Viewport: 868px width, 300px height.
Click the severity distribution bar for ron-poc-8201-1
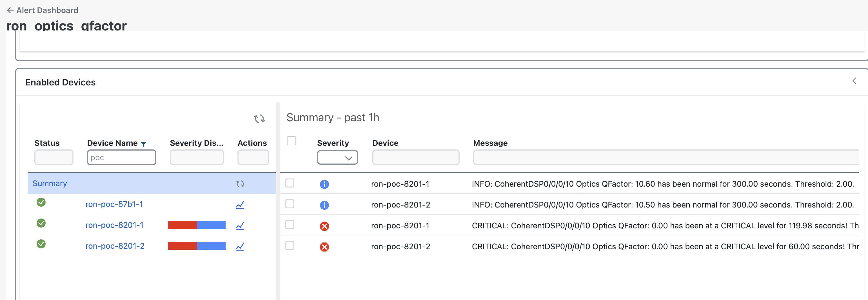click(197, 225)
